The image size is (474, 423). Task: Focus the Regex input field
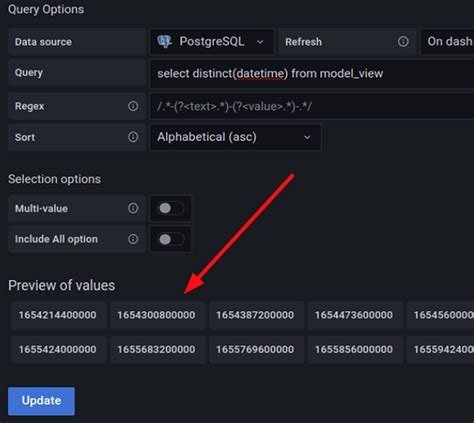(x=312, y=106)
